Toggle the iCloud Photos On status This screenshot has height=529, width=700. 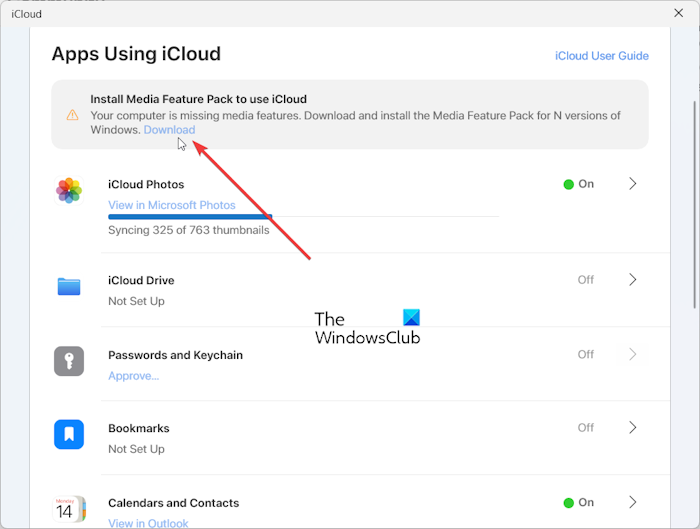(x=579, y=184)
